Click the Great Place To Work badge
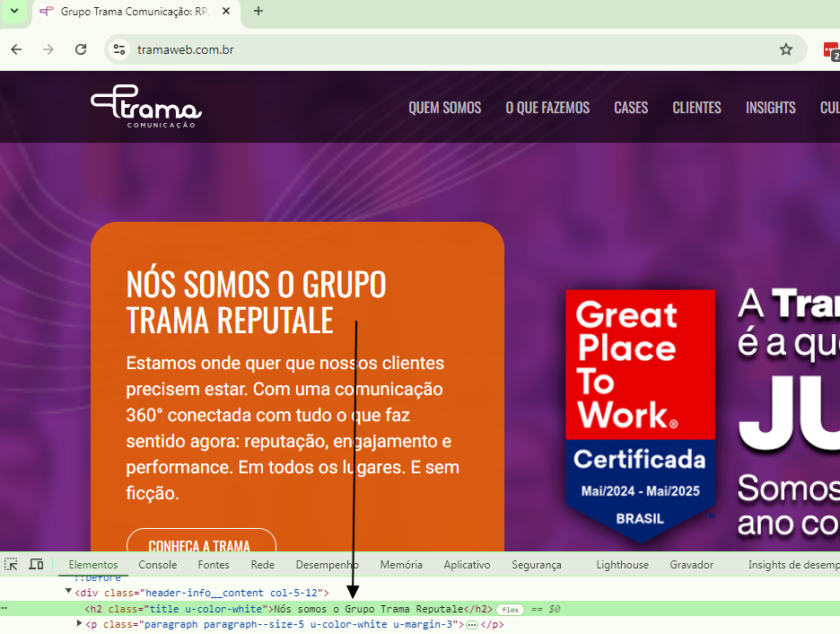The height and width of the screenshot is (634, 840). [x=641, y=416]
